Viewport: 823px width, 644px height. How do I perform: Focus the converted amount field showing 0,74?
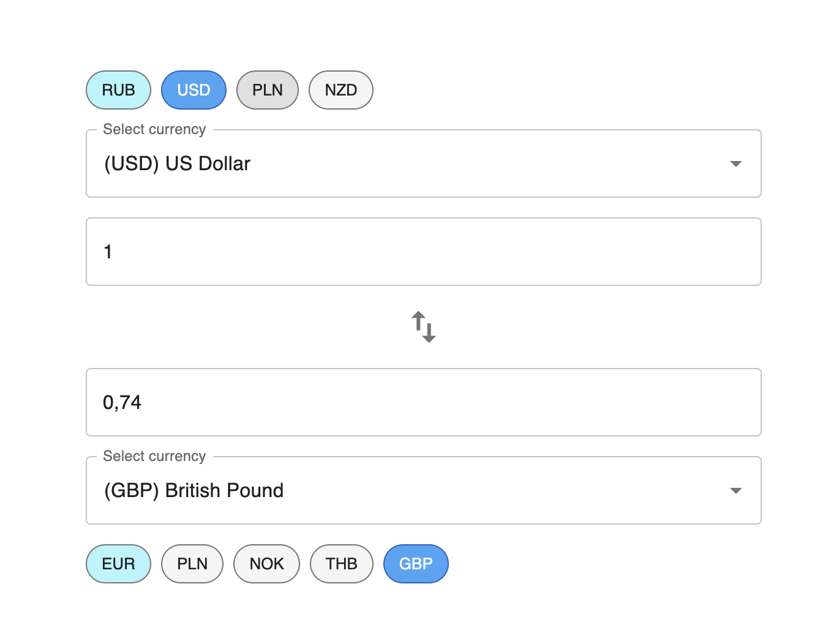point(424,402)
